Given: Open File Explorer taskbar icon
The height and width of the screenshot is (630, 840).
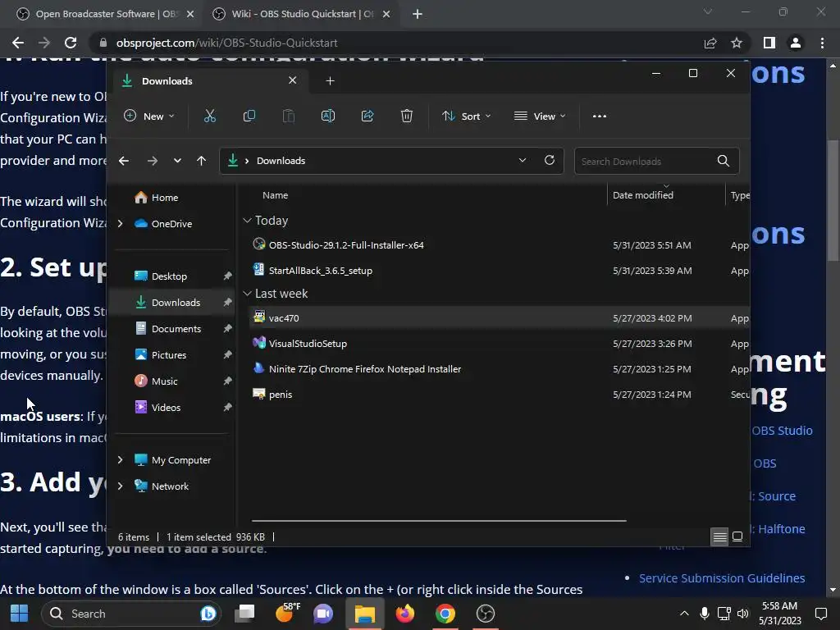Looking at the screenshot, I should coord(365,614).
